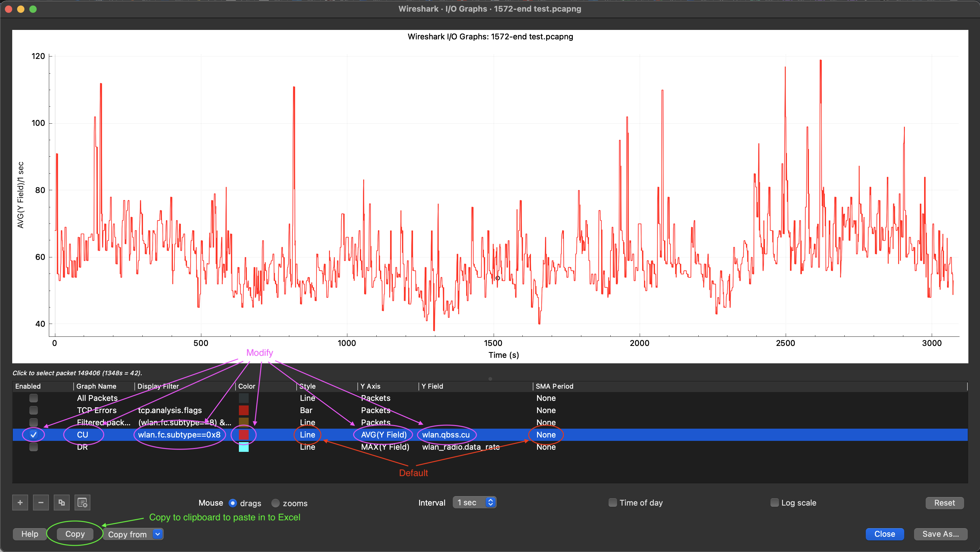
Task: Click the macOS yellow minimize window button
Action: tap(21, 9)
